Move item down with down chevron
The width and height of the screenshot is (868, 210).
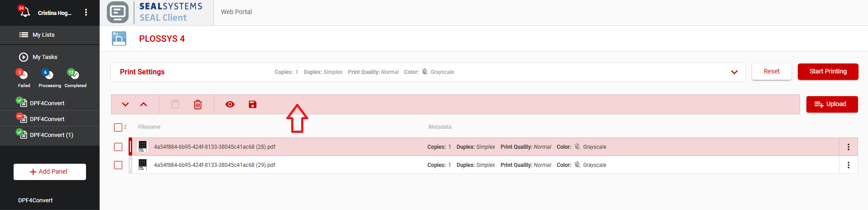coord(125,105)
